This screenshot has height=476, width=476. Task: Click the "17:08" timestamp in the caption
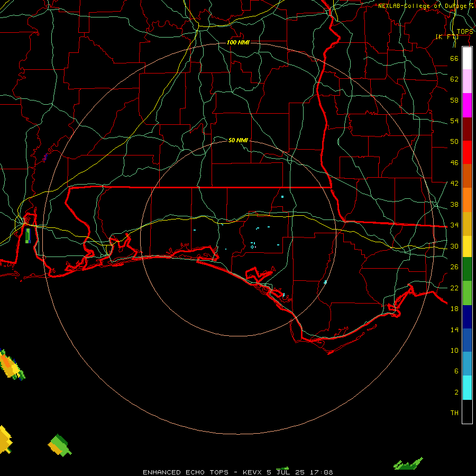(x=321, y=472)
